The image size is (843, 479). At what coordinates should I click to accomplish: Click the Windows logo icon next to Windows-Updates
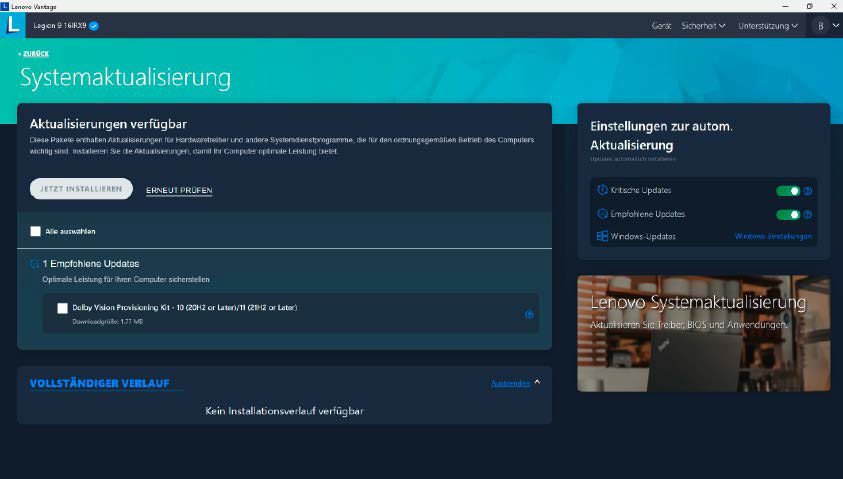[603, 237]
